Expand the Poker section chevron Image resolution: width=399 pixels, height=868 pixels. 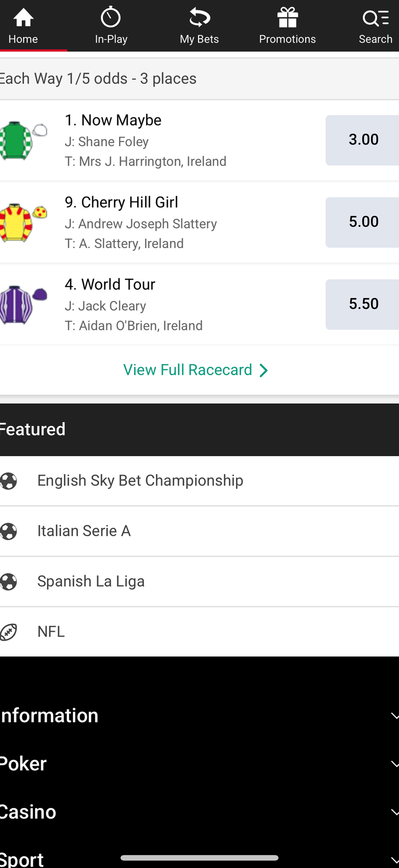(x=394, y=764)
